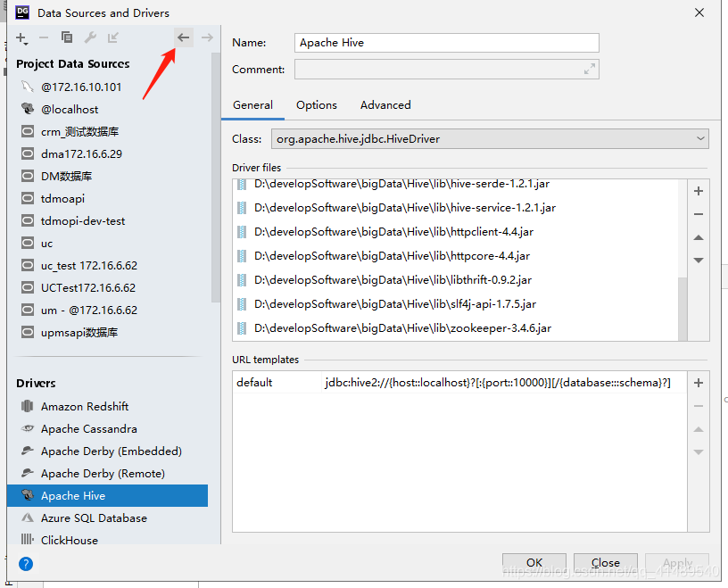Image resolution: width=728 pixels, height=588 pixels.
Task: Select the Amazon Redshift driver
Action: point(107,406)
